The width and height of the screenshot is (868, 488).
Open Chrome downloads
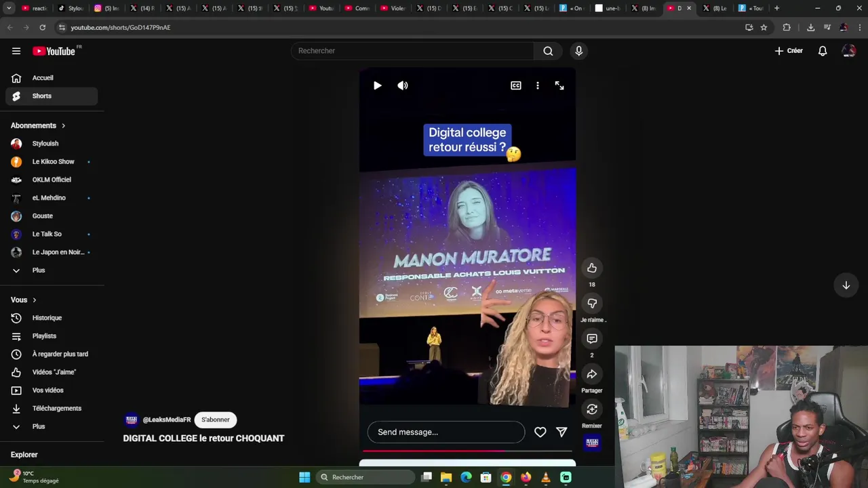[810, 27]
